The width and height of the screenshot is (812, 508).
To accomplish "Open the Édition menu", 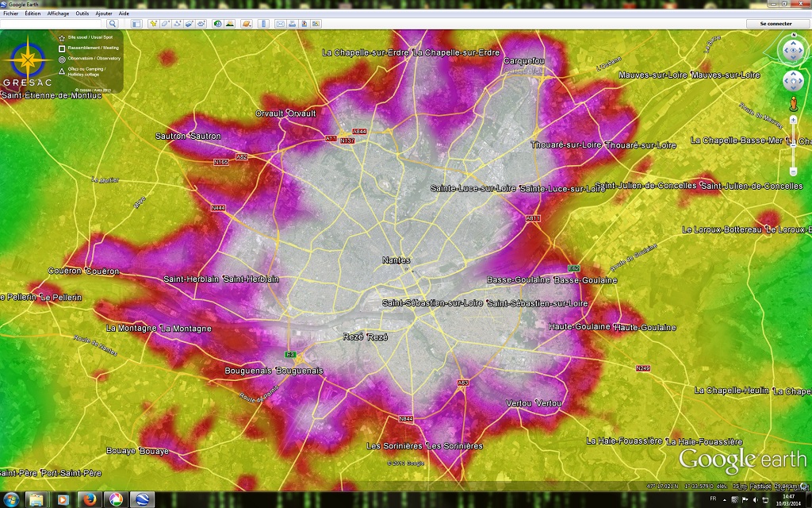I will (x=33, y=13).
